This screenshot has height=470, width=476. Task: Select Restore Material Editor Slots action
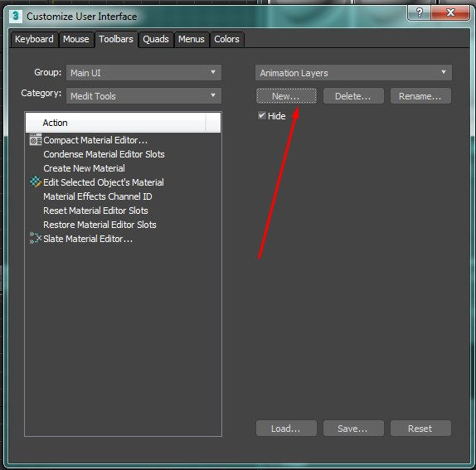coord(100,225)
